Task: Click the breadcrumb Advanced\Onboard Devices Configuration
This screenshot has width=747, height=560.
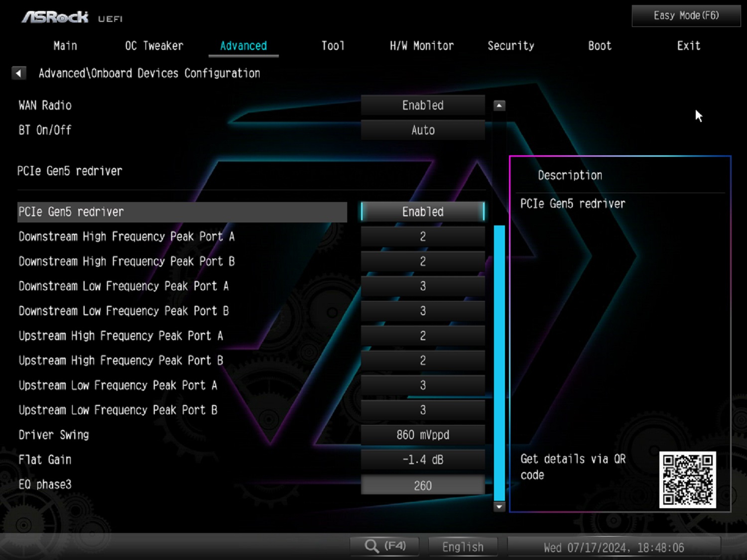Action: click(149, 73)
